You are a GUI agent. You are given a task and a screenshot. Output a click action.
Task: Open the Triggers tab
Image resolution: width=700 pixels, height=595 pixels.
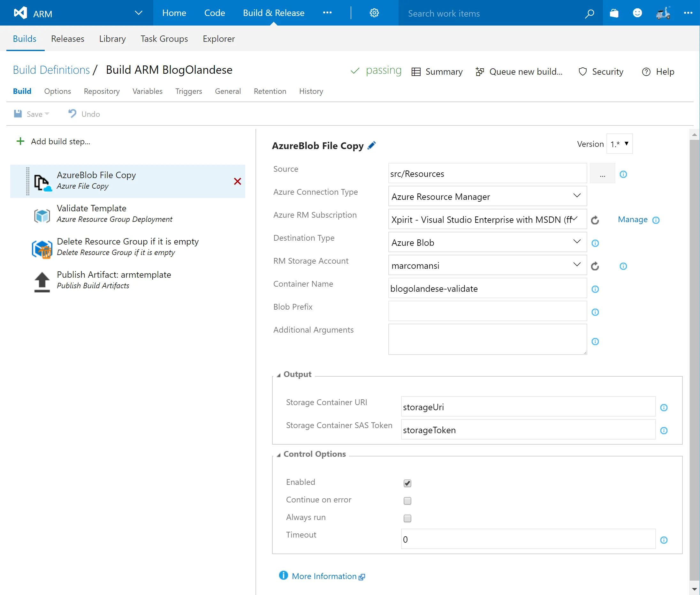189,91
